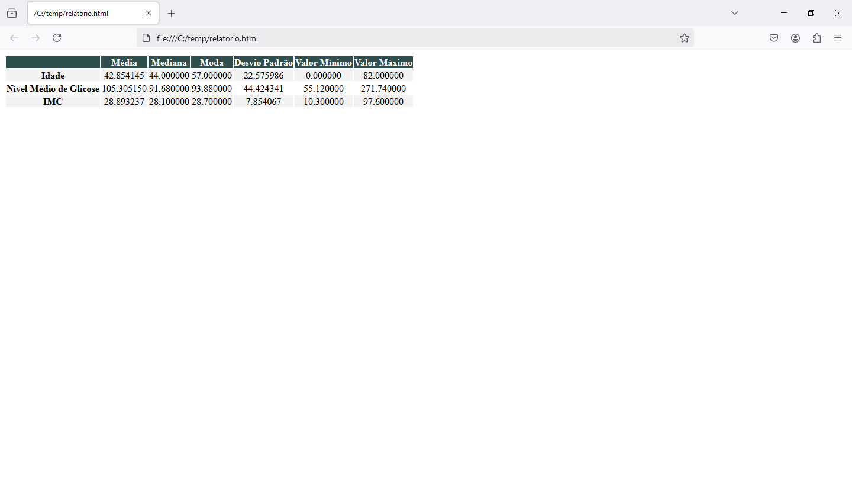Open the Firefox application menu

point(838,38)
